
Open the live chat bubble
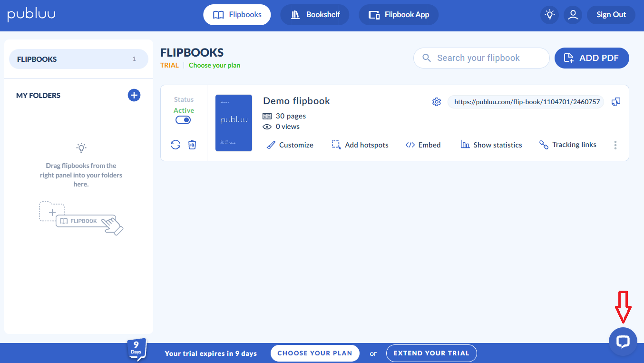[x=623, y=342]
